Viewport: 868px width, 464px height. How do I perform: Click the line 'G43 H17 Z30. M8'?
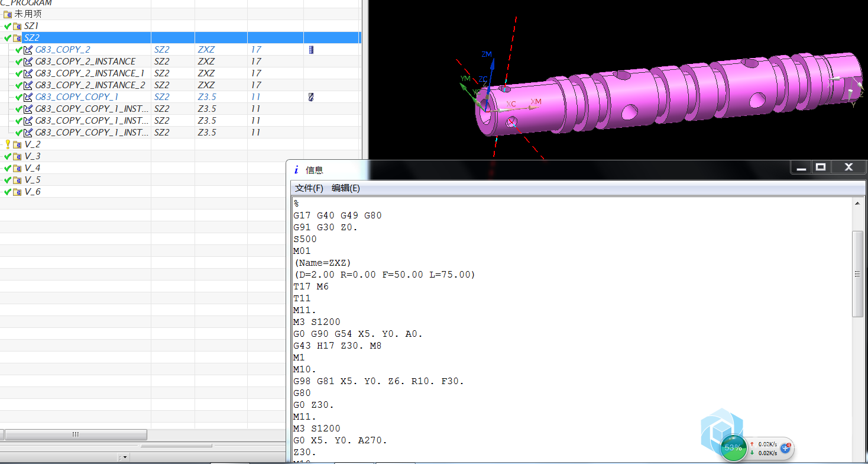tap(338, 346)
